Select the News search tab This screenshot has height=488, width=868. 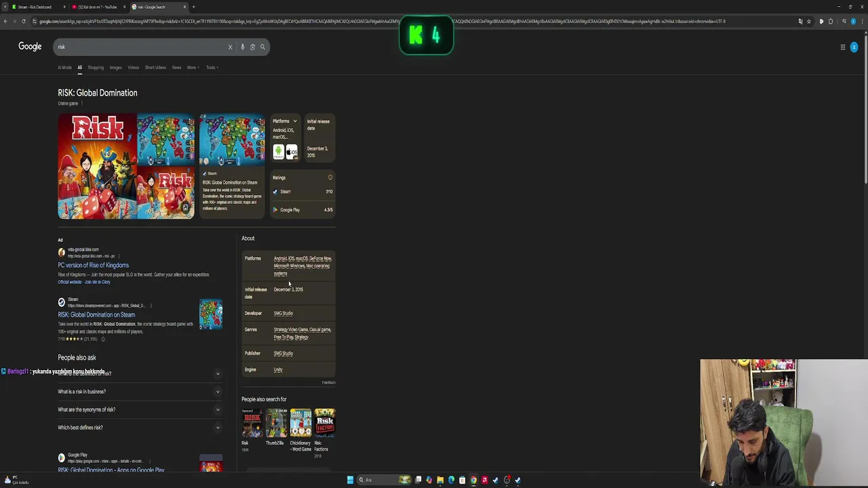[x=176, y=67]
